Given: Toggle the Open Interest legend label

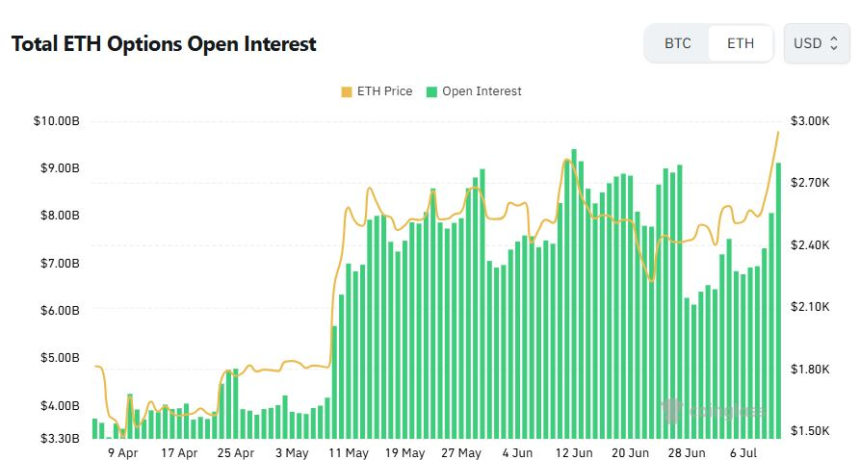Looking at the screenshot, I should pyautogui.click(x=481, y=91).
